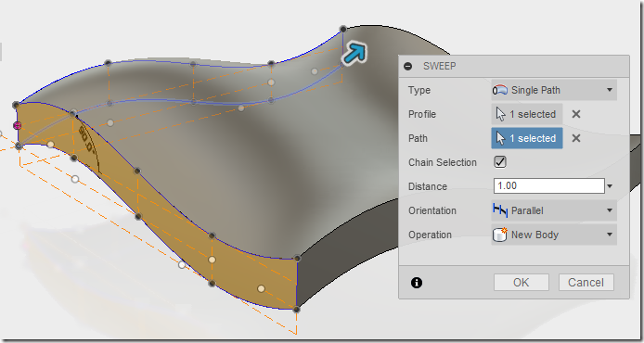
Task: Click the Chain Selection label
Action: (443, 162)
